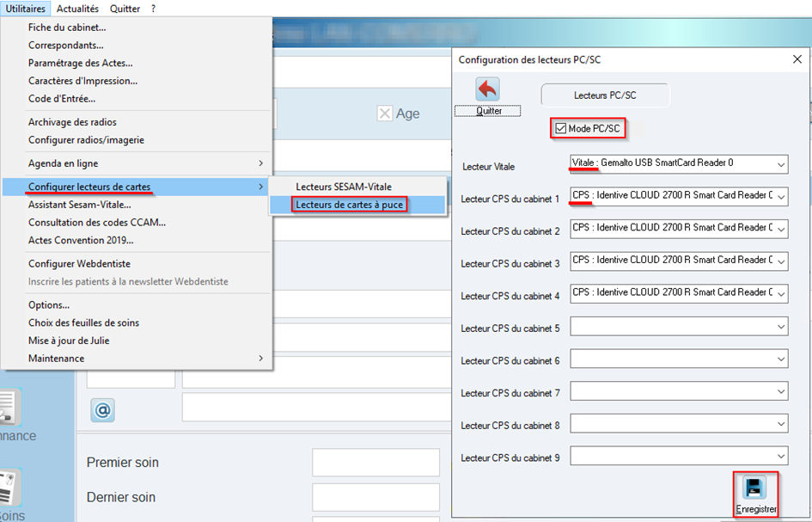Toggle the Mode PC/SC checkbox
812x522 pixels.
tap(561, 128)
